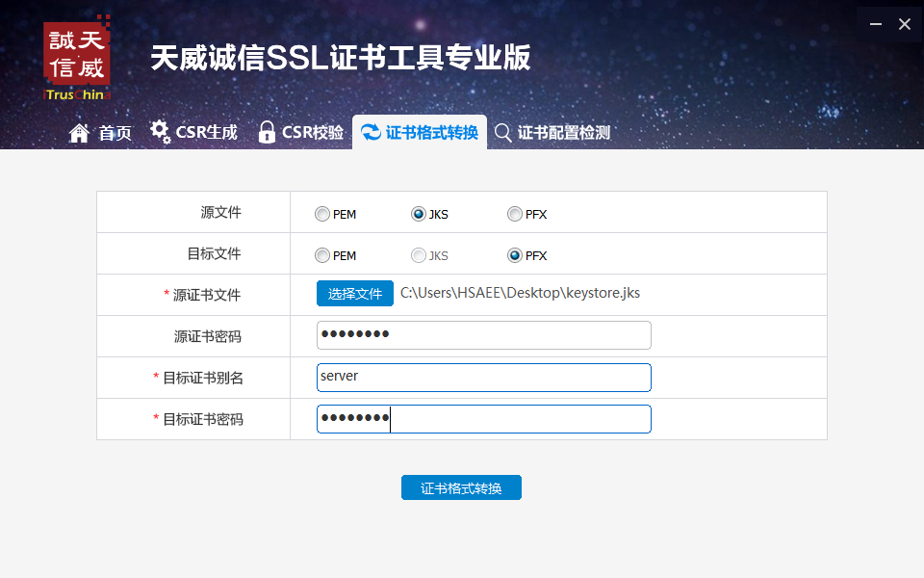Switch to the CSR生成 tab

pyautogui.click(x=193, y=132)
